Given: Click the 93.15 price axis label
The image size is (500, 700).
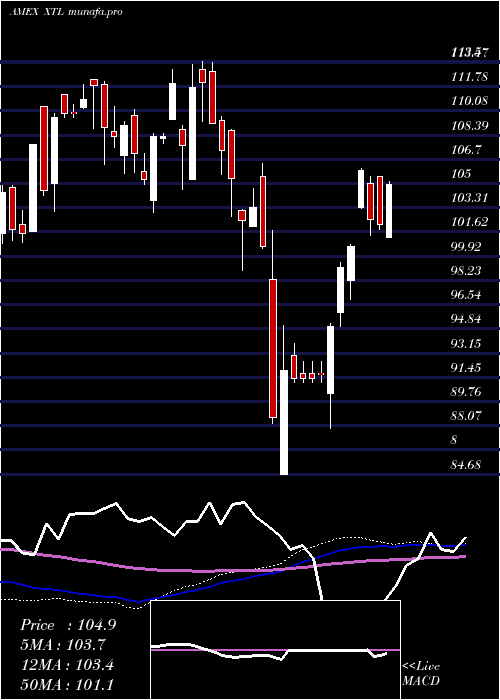Looking at the screenshot, I should point(466,343).
